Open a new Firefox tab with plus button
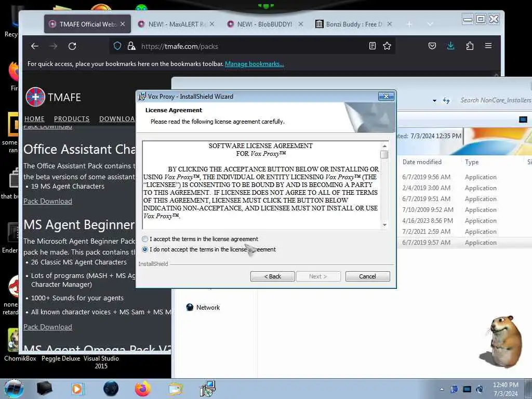 click(x=409, y=24)
